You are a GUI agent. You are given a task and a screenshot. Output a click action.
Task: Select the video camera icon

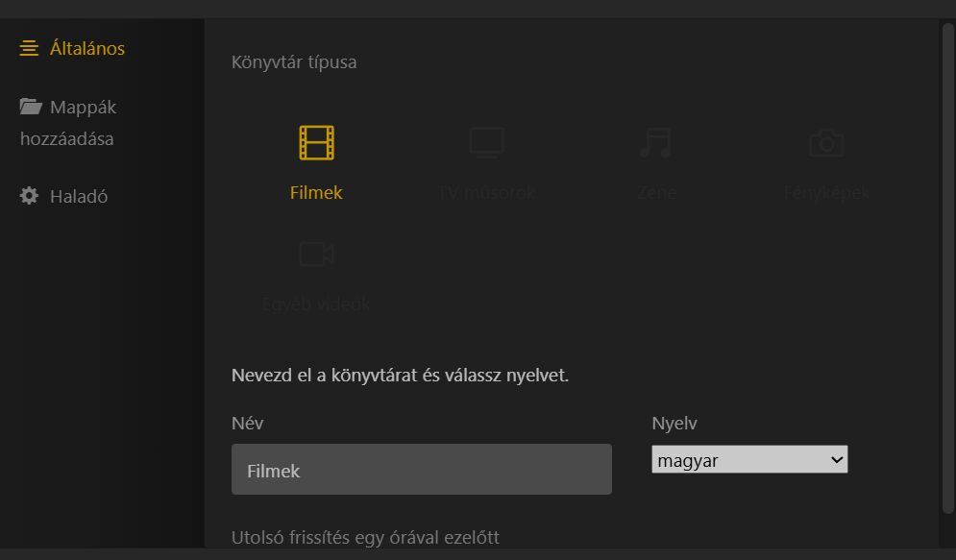pyautogui.click(x=316, y=255)
